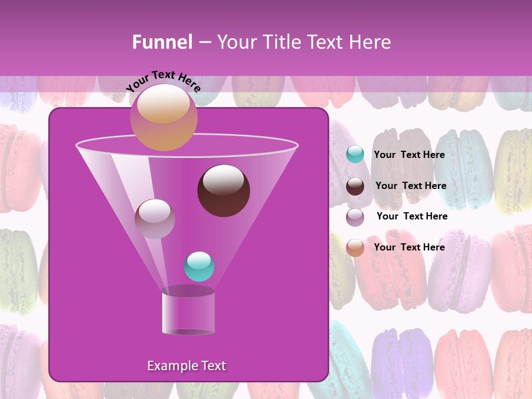Viewport: 532px width, 399px height.
Task: Click the dark brown sphere in the funnel
Action: (224, 191)
